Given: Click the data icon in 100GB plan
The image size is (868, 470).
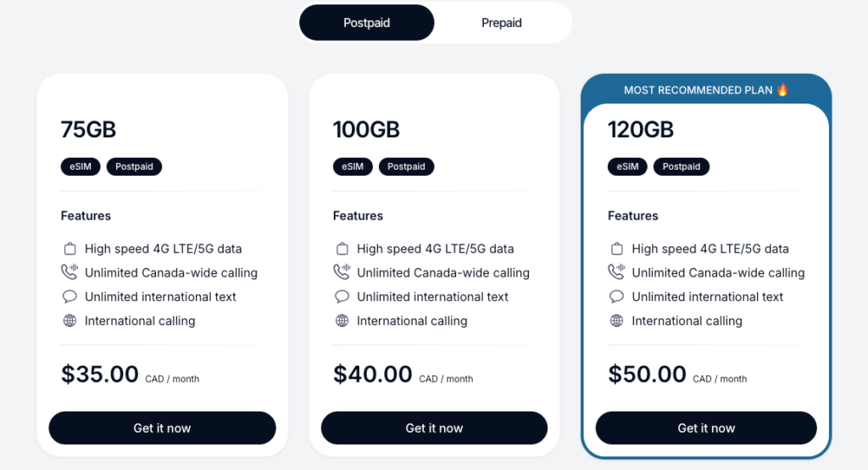Looking at the screenshot, I should click(342, 249).
